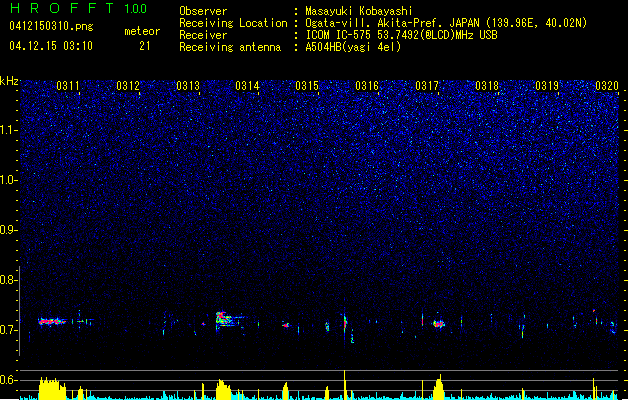
Task: Click the 0313 time marker
Action: tap(188, 86)
